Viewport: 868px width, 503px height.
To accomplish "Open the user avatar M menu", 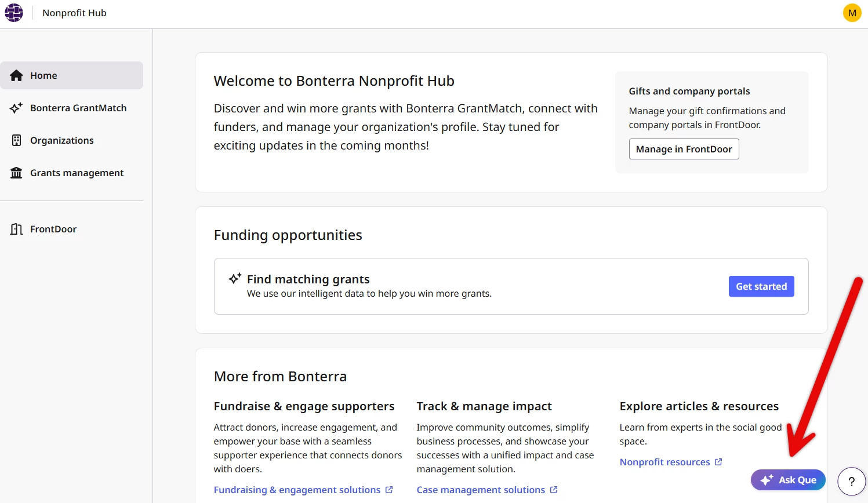I will pos(852,13).
